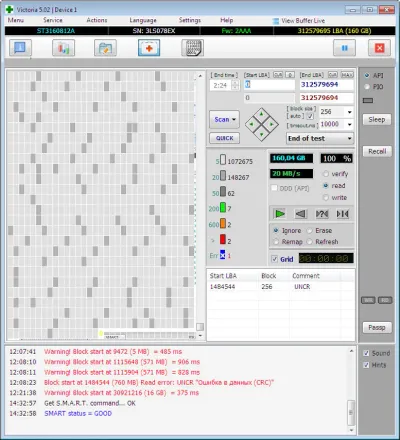Click the Start LBA input field

click(269, 85)
